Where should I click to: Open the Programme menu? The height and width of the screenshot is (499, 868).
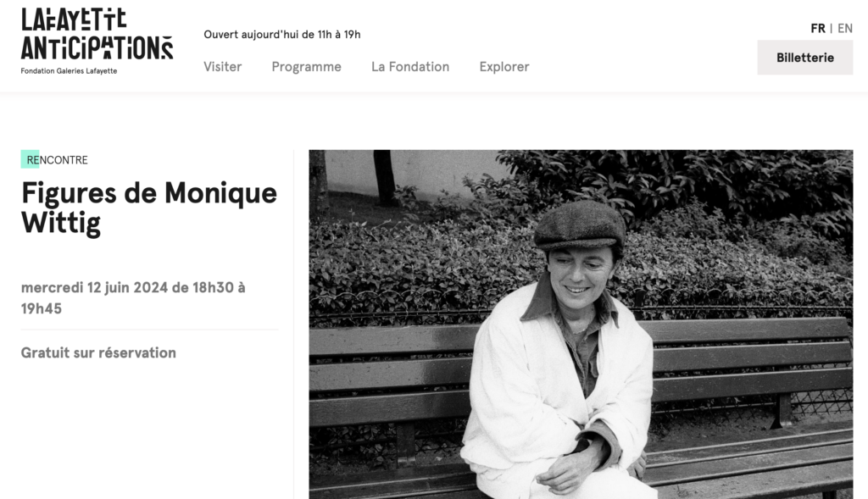pyautogui.click(x=306, y=67)
